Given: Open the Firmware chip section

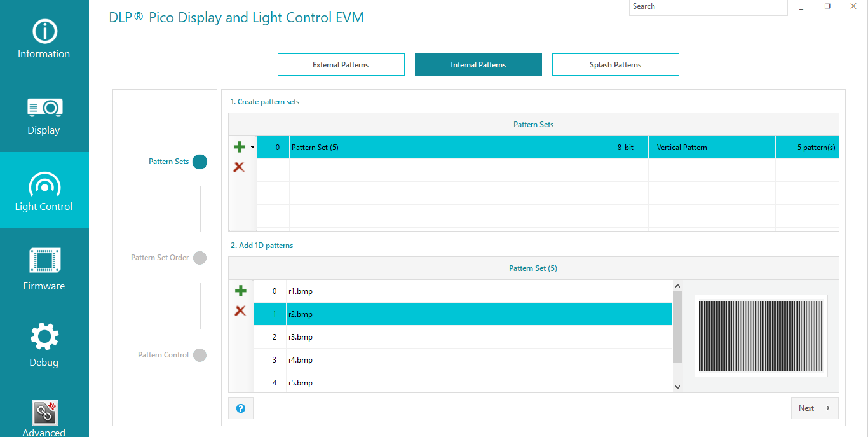Looking at the screenshot, I should 44,267.
